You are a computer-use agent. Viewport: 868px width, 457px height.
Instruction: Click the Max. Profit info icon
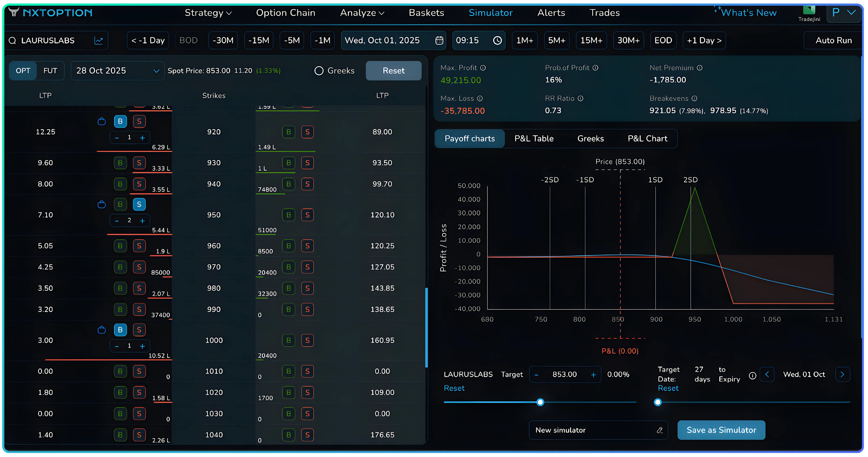(x=483, y=68)
